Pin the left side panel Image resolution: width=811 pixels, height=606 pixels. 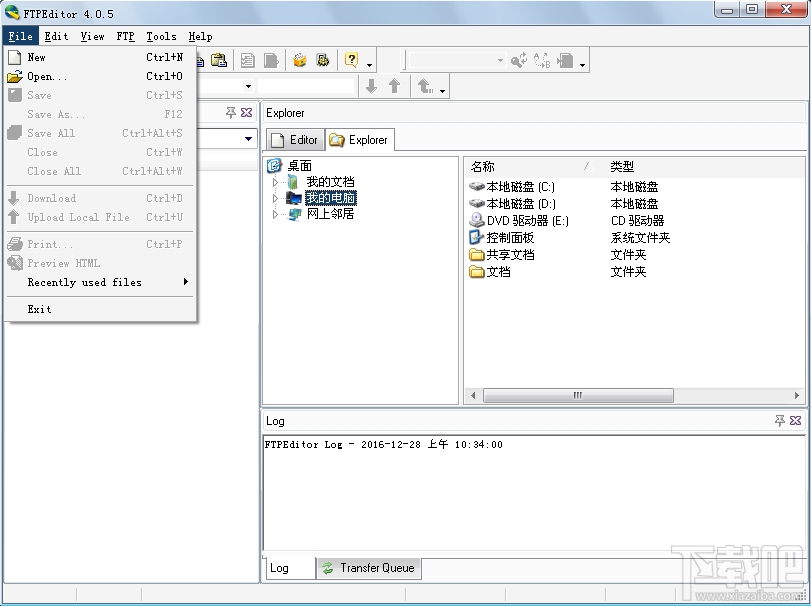point(231,112)
